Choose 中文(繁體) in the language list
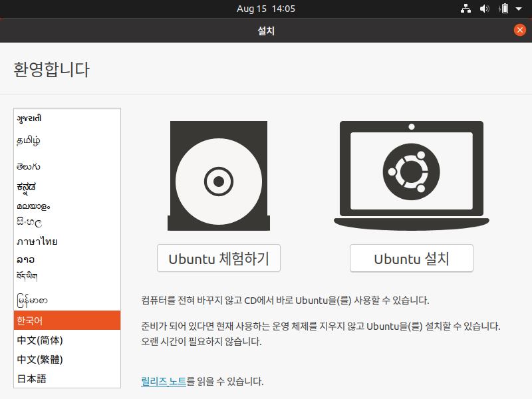 coord(67,359)
